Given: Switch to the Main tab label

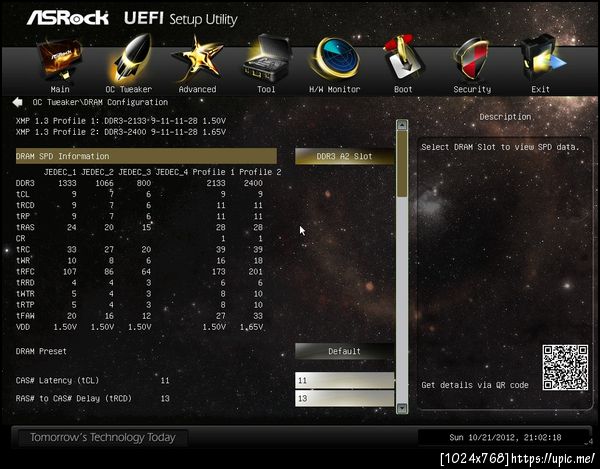Looking at the screenshot, I should (60, 90).
